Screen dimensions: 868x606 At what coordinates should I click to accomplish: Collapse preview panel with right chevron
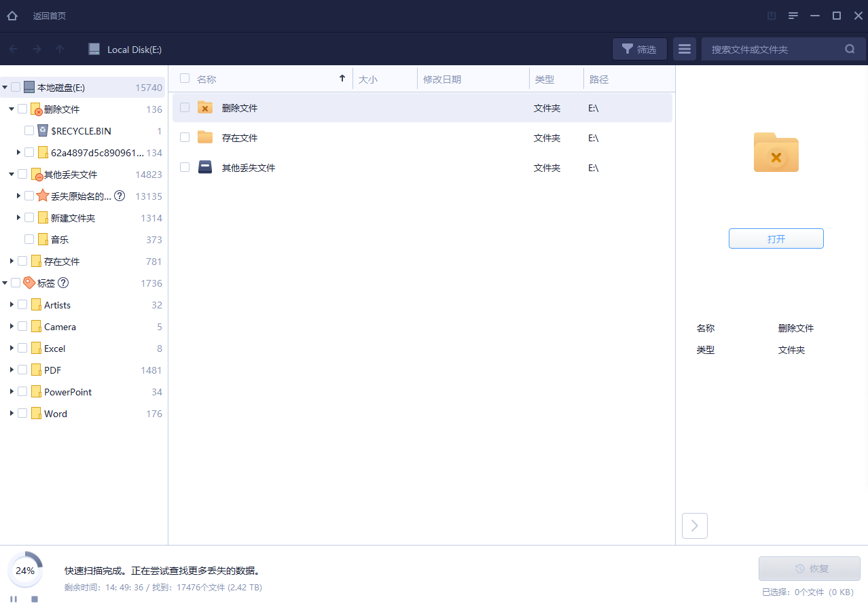tap(695, 525)
